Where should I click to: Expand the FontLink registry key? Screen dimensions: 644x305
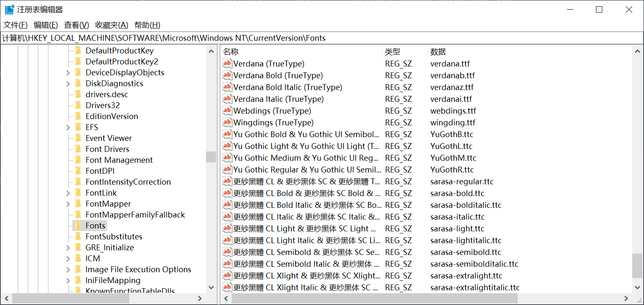click(x=68, y=193)
